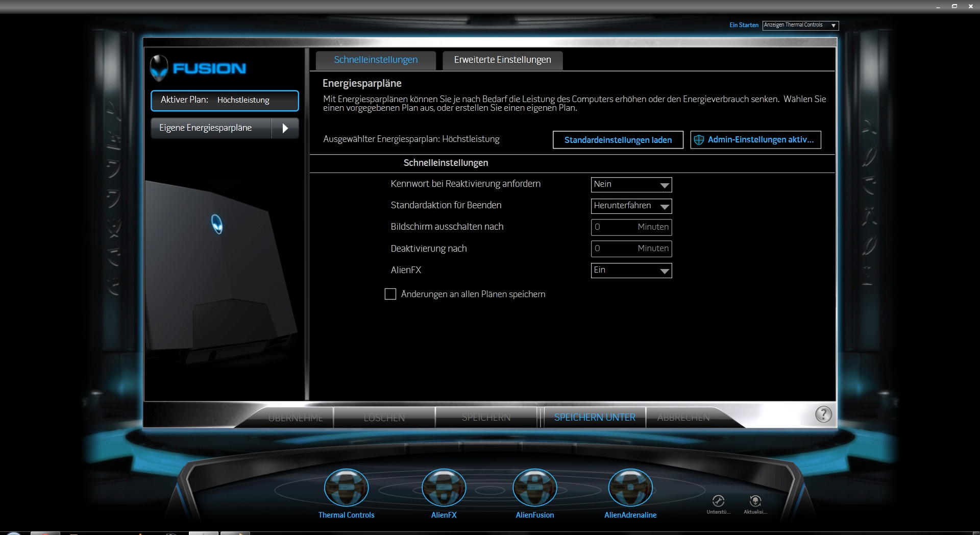Click Ein Starten label
Viewport: 980px width, 535px height.
744,25
